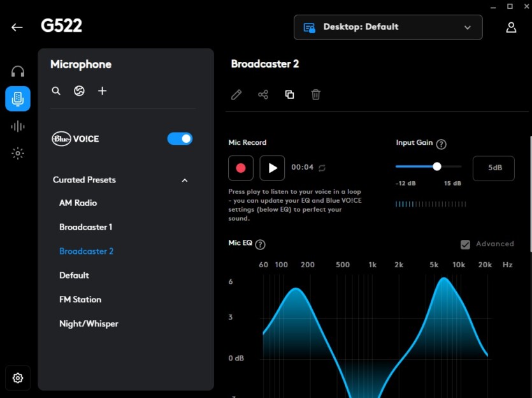Add a new microphone preset
The height and width of the screenshot is (398, 532).
102,91
